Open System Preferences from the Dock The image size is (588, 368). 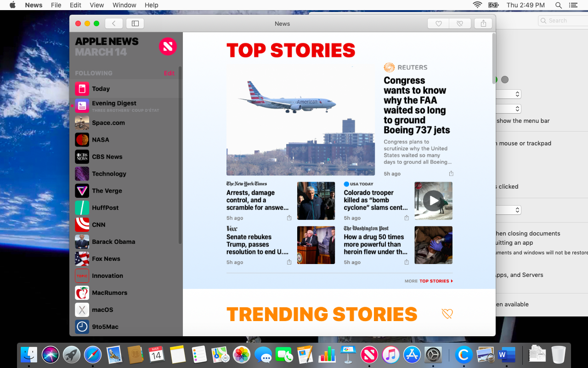(433, 355)
